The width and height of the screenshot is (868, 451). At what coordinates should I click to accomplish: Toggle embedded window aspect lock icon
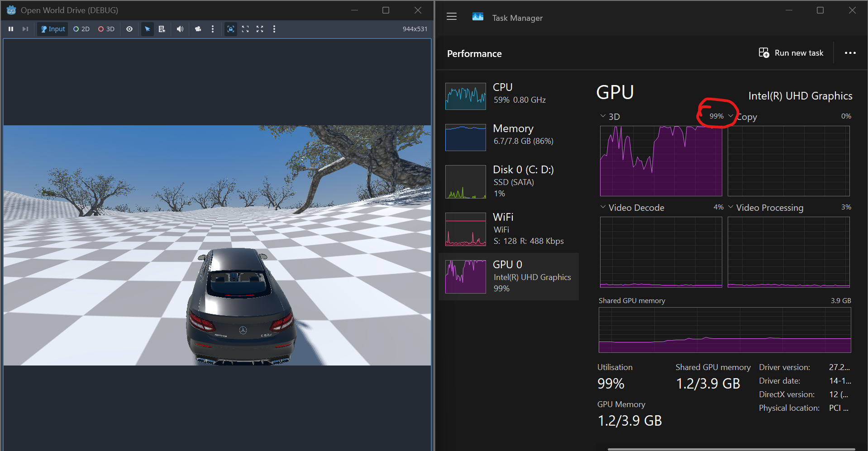point(231,29)
